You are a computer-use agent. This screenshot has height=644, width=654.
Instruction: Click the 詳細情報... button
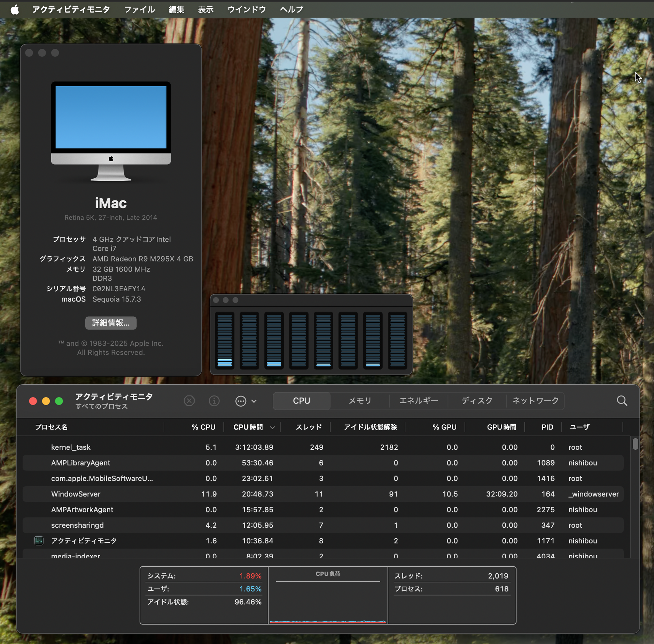111,323
